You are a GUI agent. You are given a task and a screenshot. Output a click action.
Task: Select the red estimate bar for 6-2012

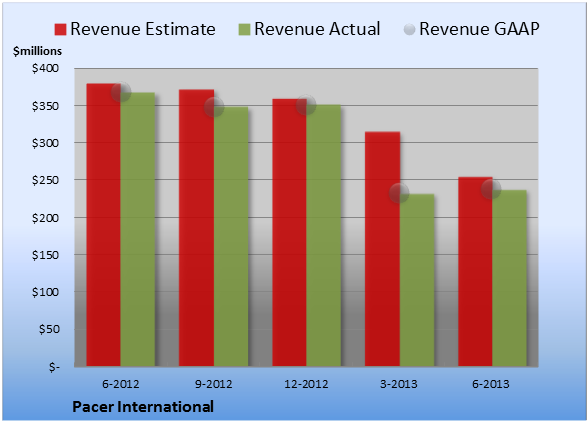point(104,225)
